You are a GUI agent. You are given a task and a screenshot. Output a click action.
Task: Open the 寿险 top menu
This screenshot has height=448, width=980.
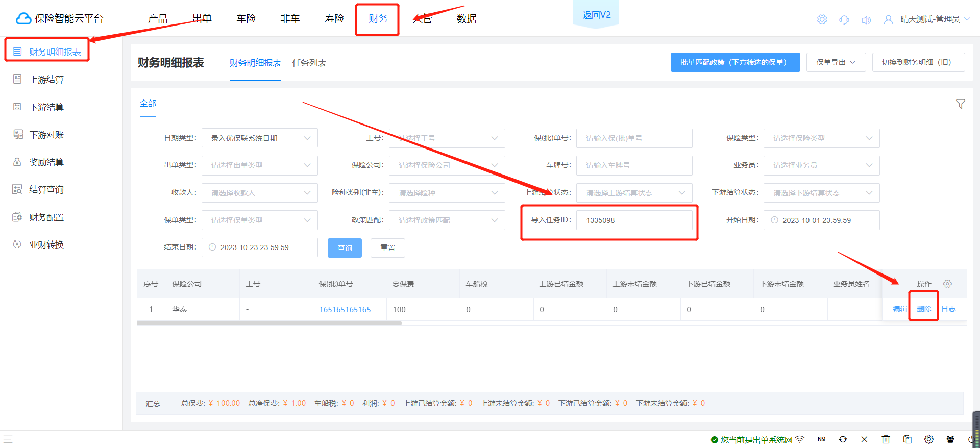pyautogui.click(x=334, y=18)
